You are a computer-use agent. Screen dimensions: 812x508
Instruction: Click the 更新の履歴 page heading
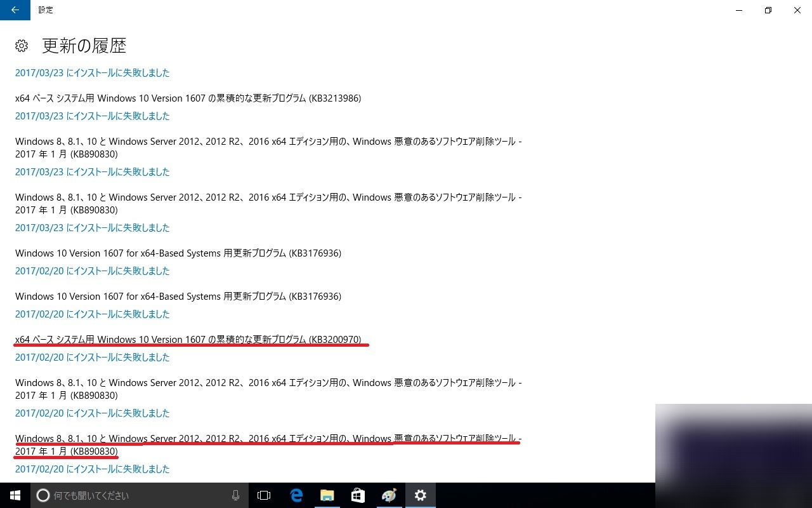pyautogui.click(x=84, y=46)
